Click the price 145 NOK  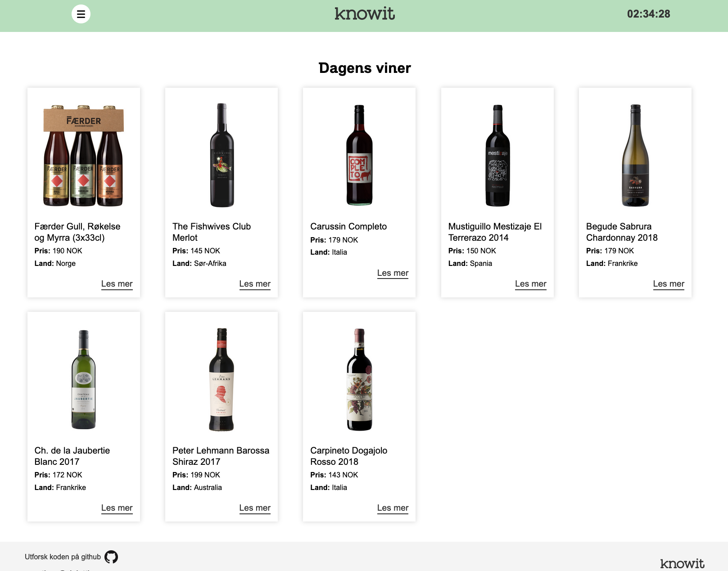[x=205, y=251]
